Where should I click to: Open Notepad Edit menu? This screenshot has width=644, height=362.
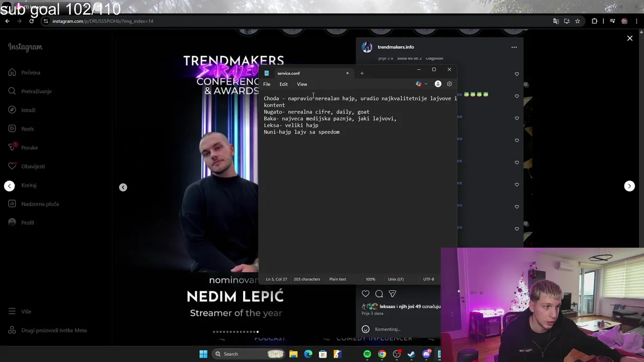pyautogui.click(x=284, y=84)
